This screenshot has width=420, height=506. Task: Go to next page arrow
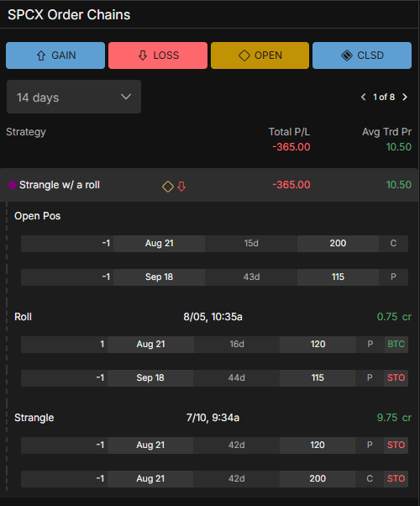pos(405,97)
